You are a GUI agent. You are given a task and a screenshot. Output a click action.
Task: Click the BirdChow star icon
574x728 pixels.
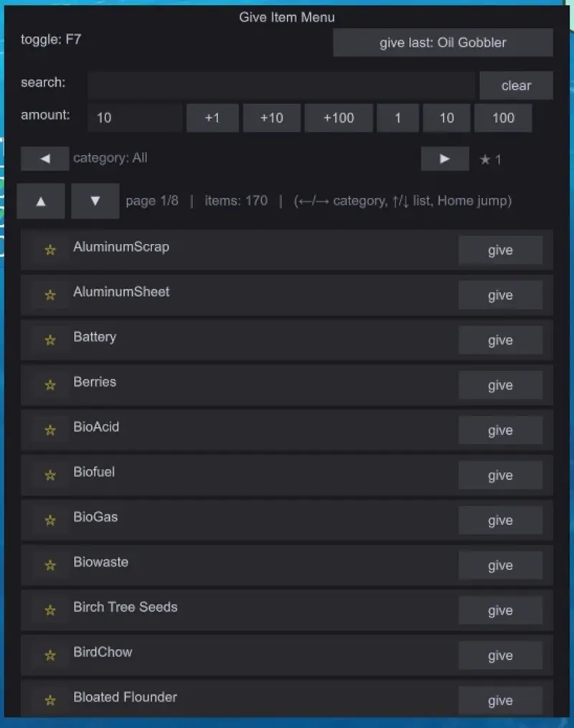(x=50, y=656)
